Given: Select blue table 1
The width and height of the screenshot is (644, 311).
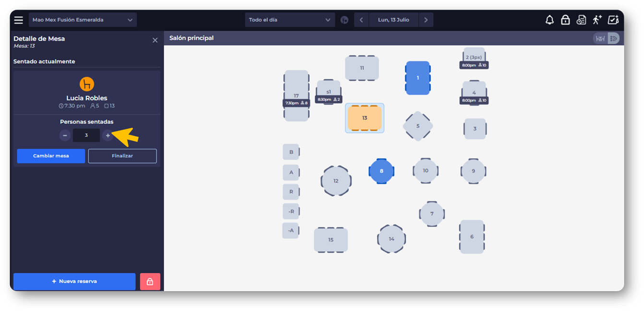Looking at the screenshot, I should pyautogui.click(x=417, y=78).
